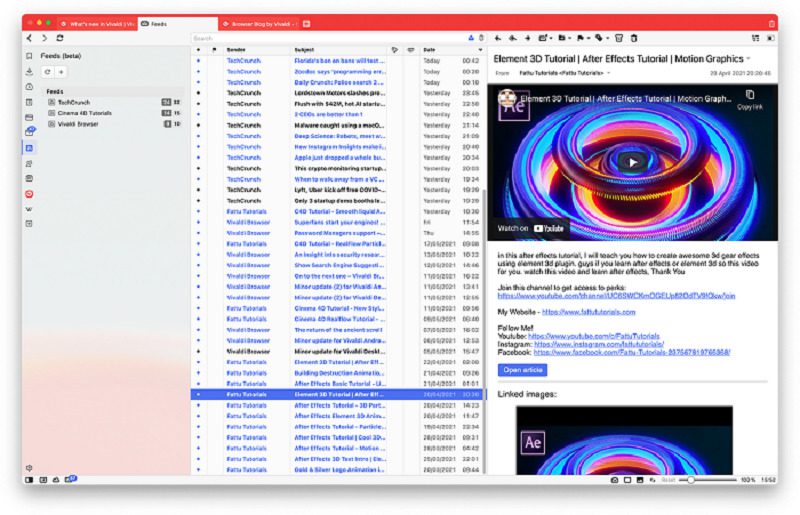Open the Bookmarks panel in sidebar
800x515 pixels.
29,56
